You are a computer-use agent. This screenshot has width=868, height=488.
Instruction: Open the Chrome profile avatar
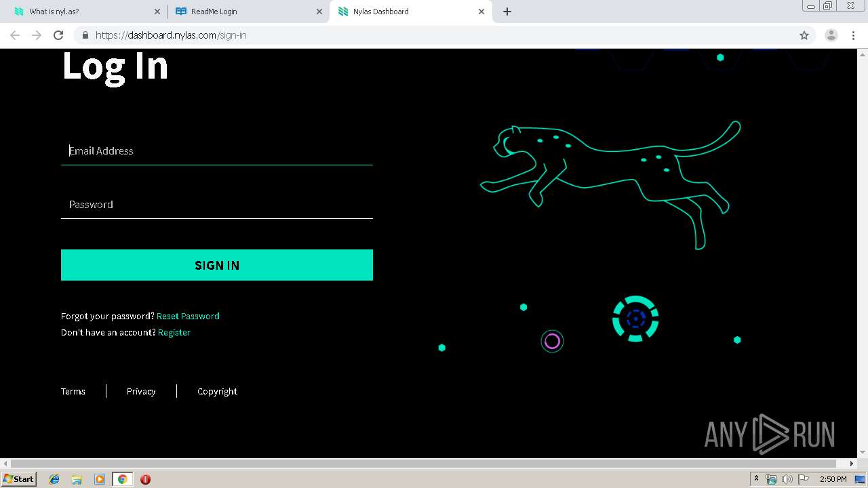click(831, 35)
